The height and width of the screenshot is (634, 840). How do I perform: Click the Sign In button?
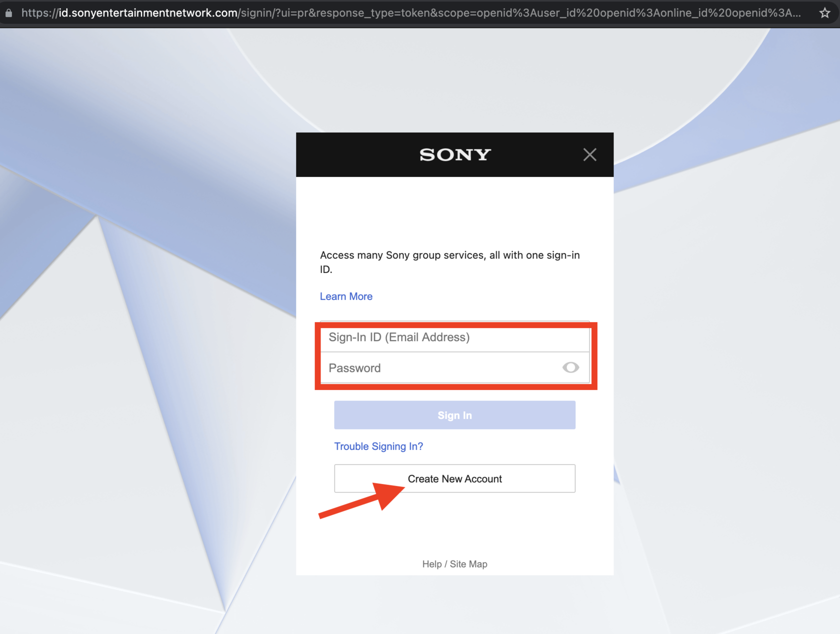coord(454,415)
